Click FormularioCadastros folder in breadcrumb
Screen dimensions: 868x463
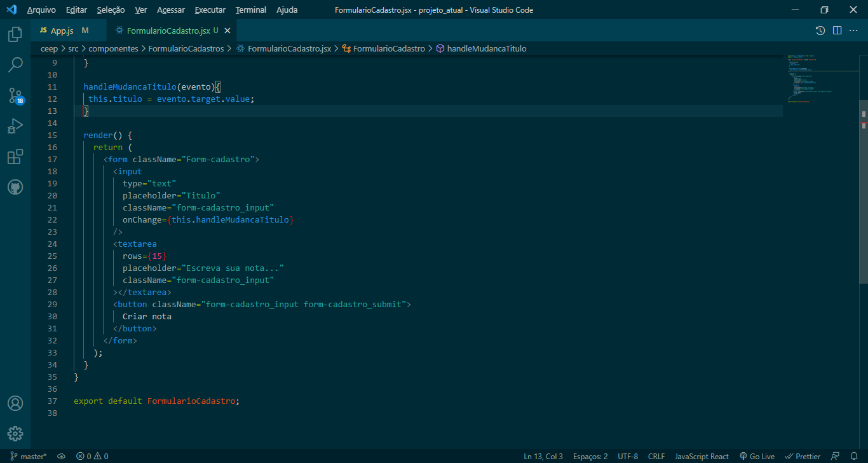click(x=186, y=48)
